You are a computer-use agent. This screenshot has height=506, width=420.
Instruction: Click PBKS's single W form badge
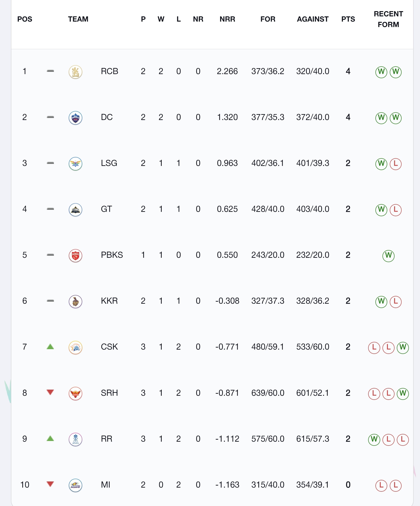coord(388,256)
